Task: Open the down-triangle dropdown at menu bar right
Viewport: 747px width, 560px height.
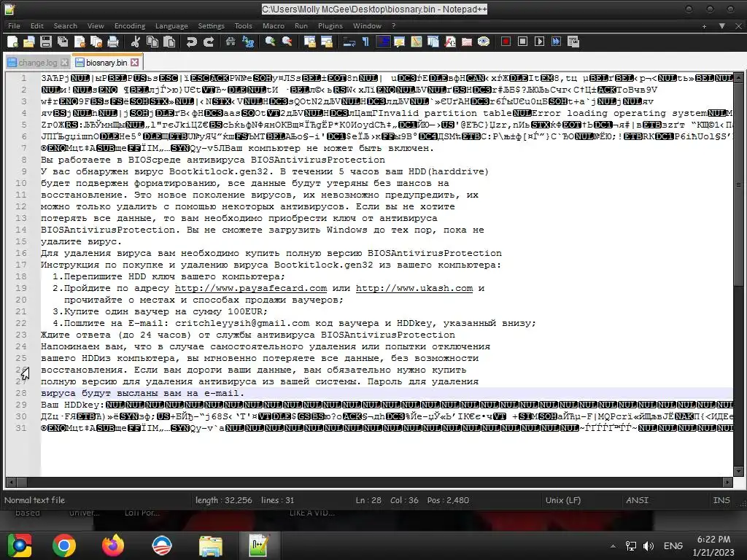Action: click(x=722, y=26)
